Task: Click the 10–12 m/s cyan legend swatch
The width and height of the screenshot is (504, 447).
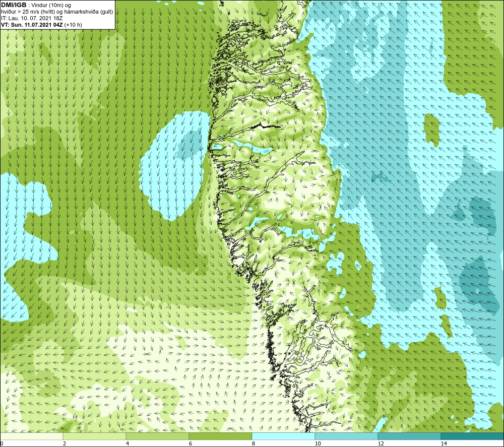Action: [347, 436]
